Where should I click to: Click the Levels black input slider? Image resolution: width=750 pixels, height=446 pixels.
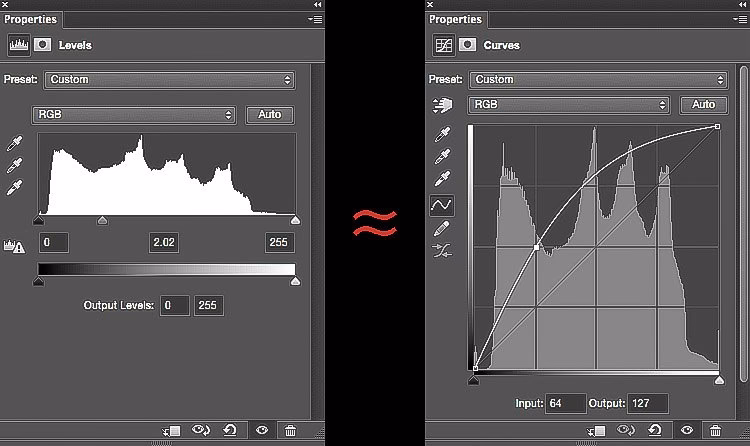[x=39, y=220]
